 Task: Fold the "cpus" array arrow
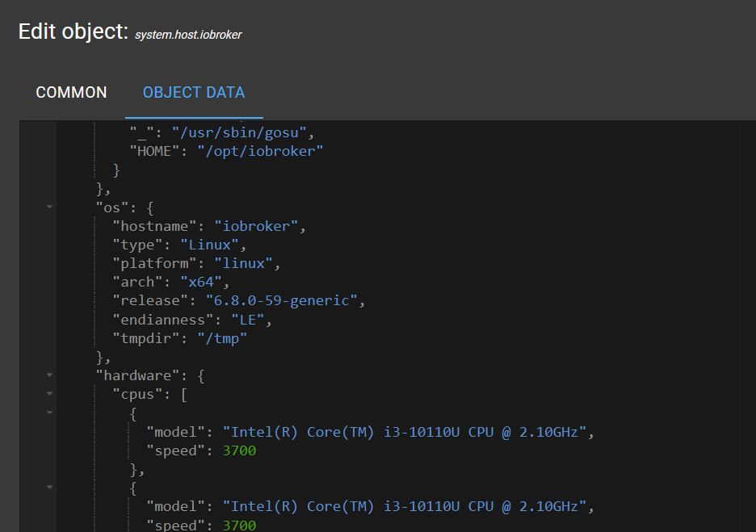[x=49, y=394]
